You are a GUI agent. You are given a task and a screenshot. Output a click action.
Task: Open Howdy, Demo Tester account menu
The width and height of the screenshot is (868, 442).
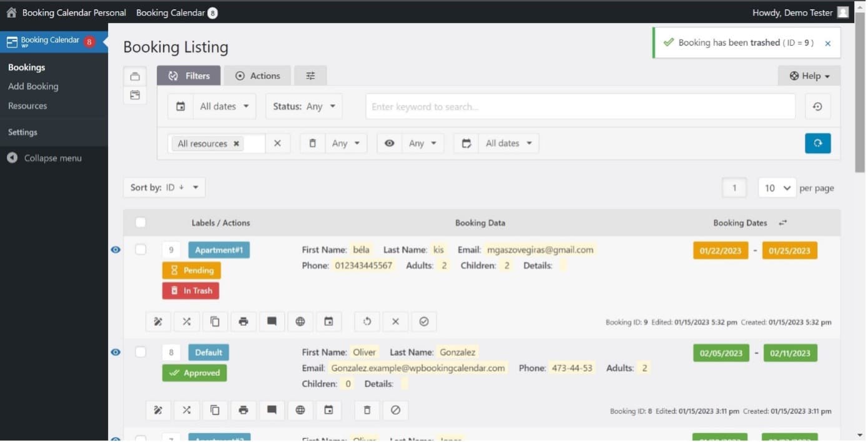(x=800, y=12)
